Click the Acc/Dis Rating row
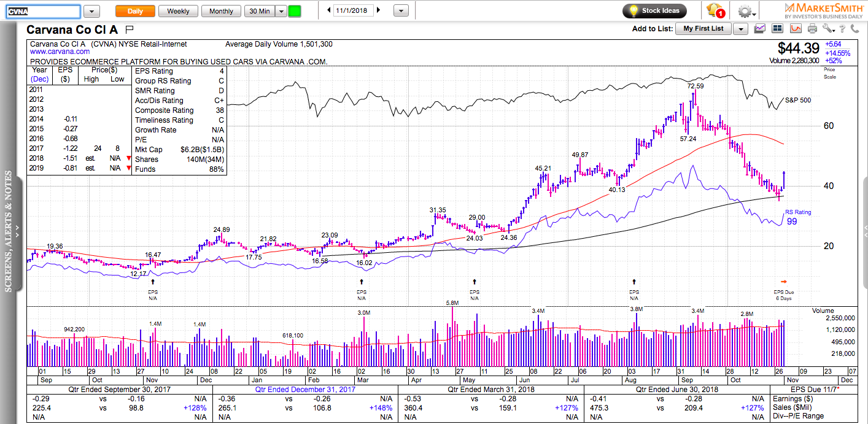 click(x=180, y=101)
